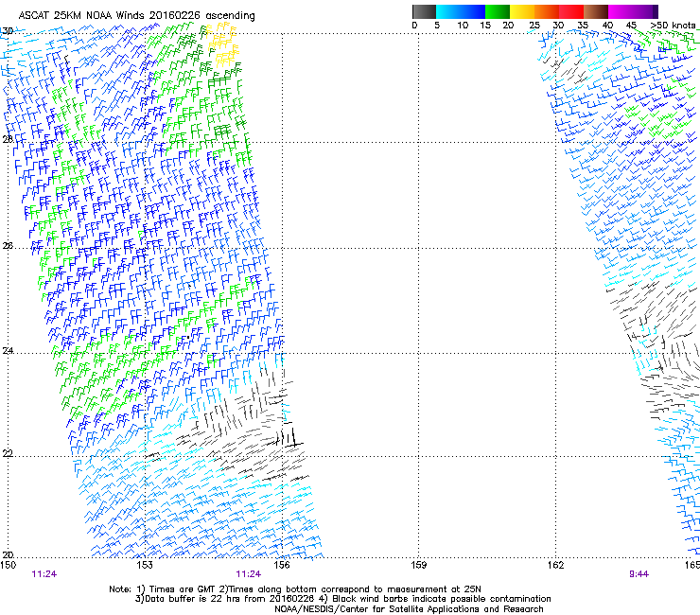
Task: Click the 9:44 swath time label
Action: (x=639, y=574)
